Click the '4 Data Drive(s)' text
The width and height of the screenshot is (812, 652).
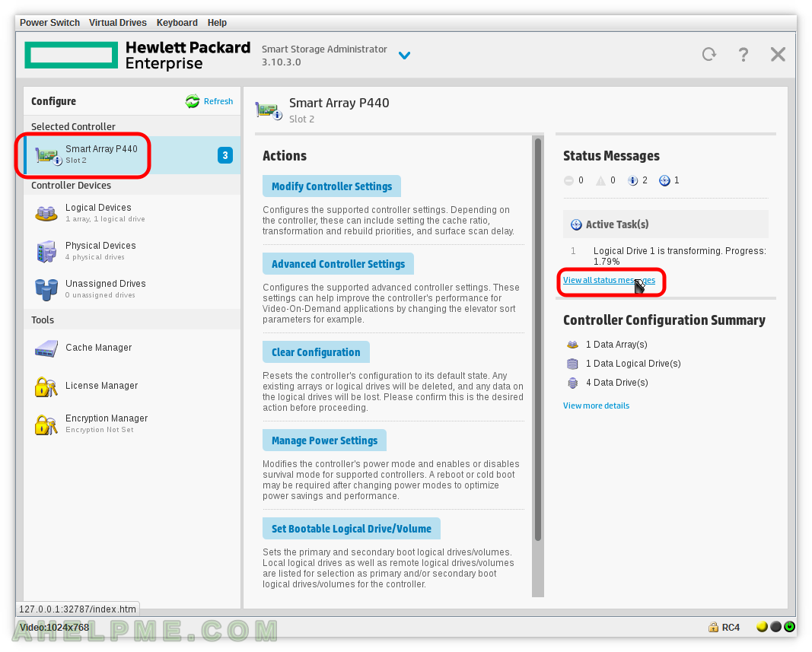[616, 383]
